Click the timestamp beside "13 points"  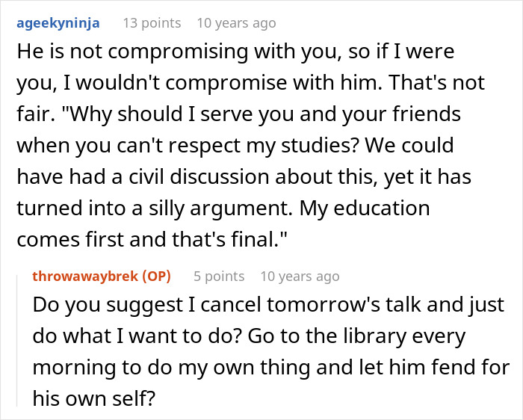[236, 23]
